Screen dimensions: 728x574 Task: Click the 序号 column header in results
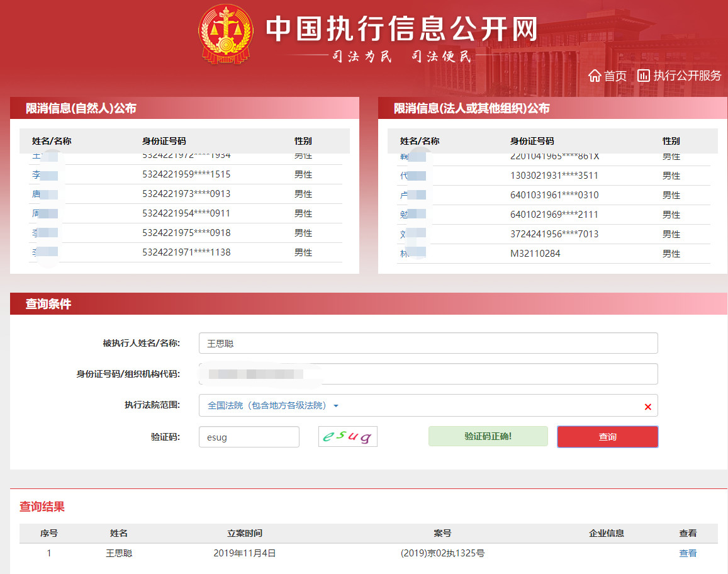tap(48, 534)
